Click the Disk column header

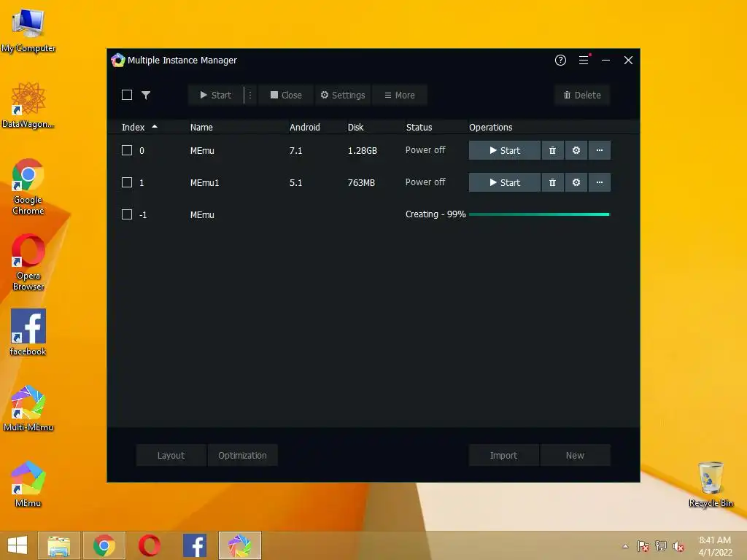point(355,127)
